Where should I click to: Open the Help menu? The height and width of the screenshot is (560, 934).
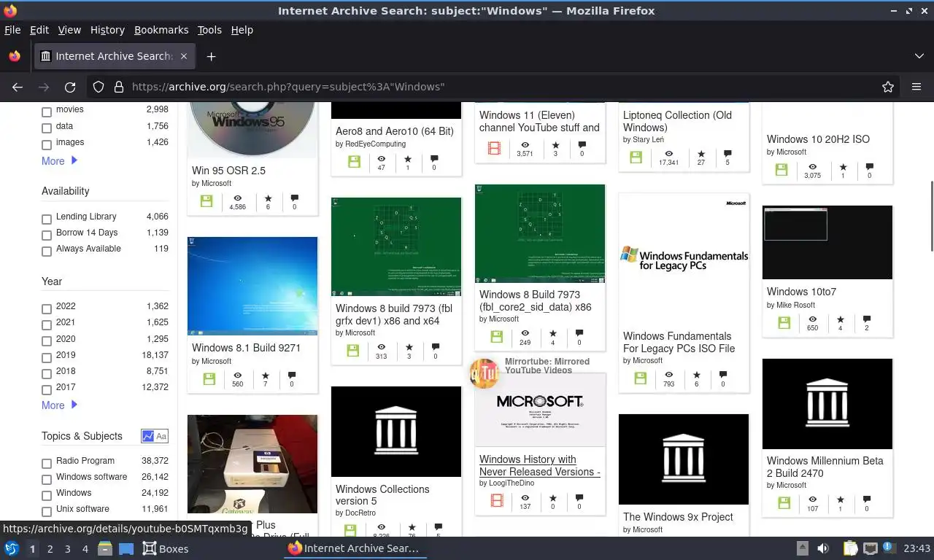(242, 30)
